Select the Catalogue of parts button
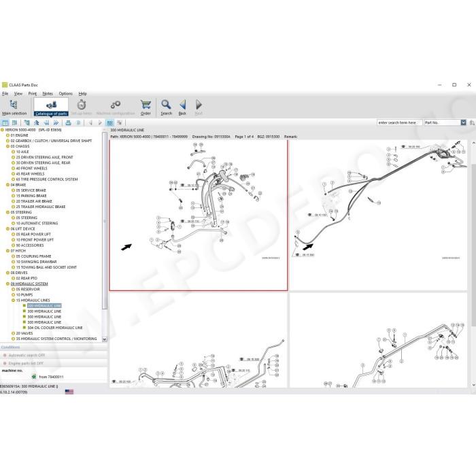The height and width of the screenshot is (476, 476). pos(51,107)
